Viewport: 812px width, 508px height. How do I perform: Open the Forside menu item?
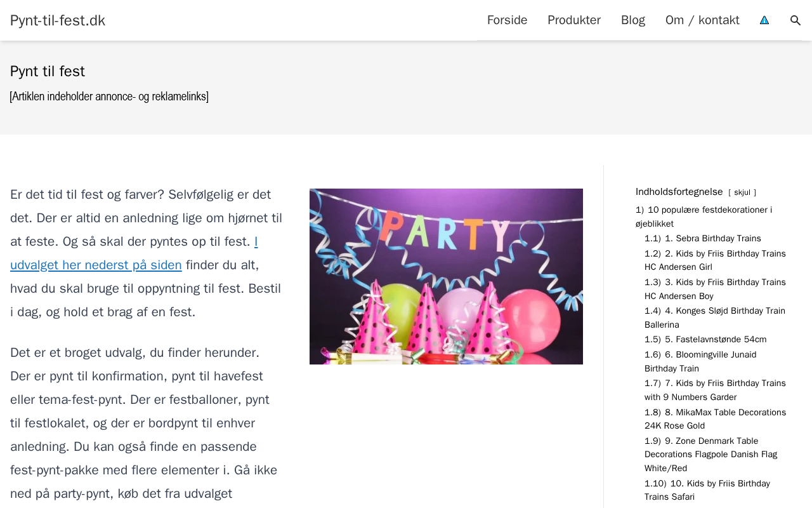coord(507,20)
